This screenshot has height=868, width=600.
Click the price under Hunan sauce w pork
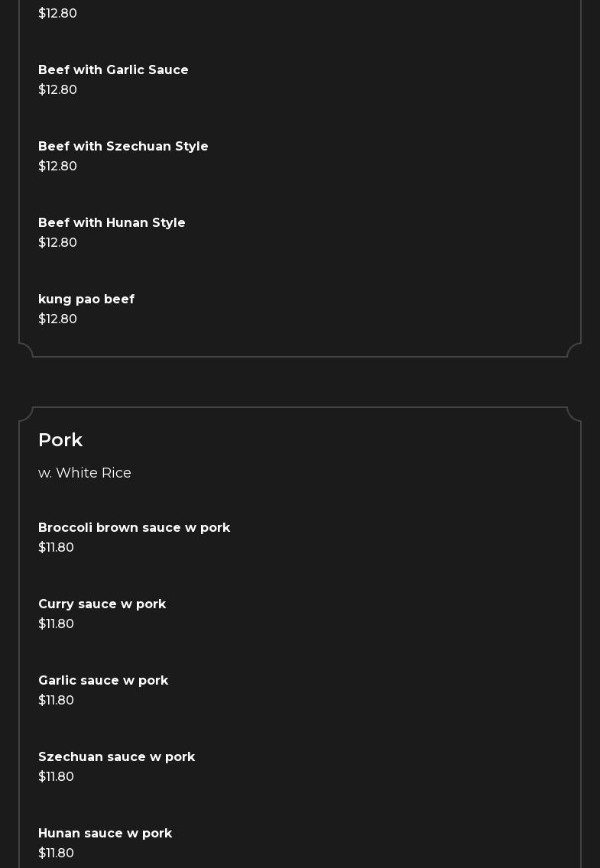(56, 853)
